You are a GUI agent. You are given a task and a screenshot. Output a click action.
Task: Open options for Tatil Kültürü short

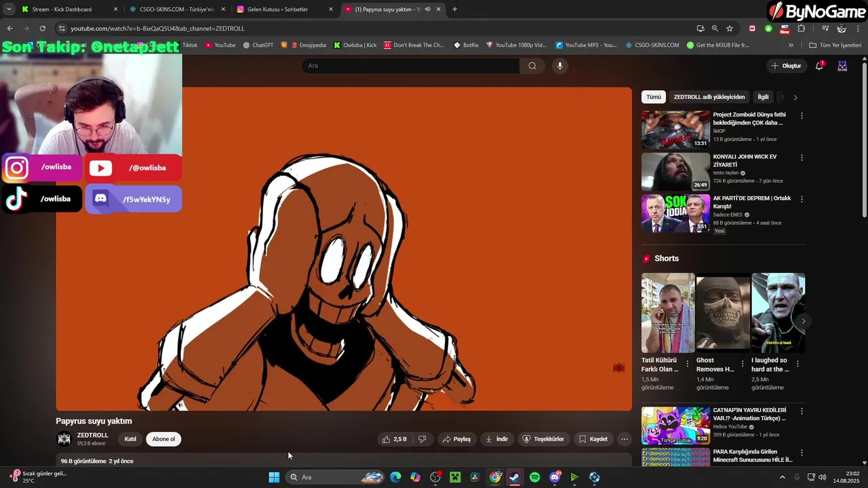pyautogui.click(x=687, y=364)
